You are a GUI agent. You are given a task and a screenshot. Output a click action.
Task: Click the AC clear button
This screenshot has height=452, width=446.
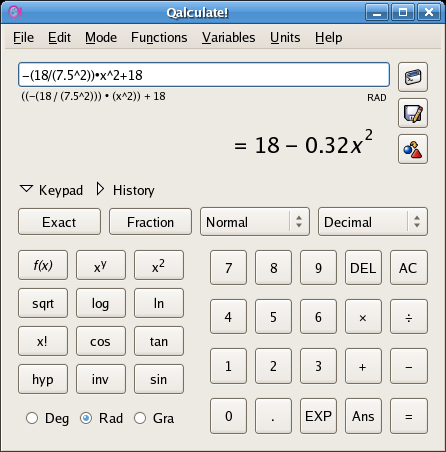tap(409, 268)
